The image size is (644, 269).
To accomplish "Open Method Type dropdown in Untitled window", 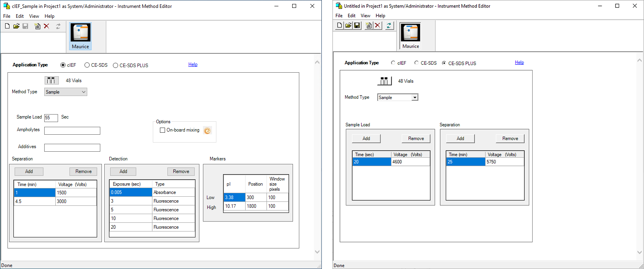I will [x=398, y=97].
